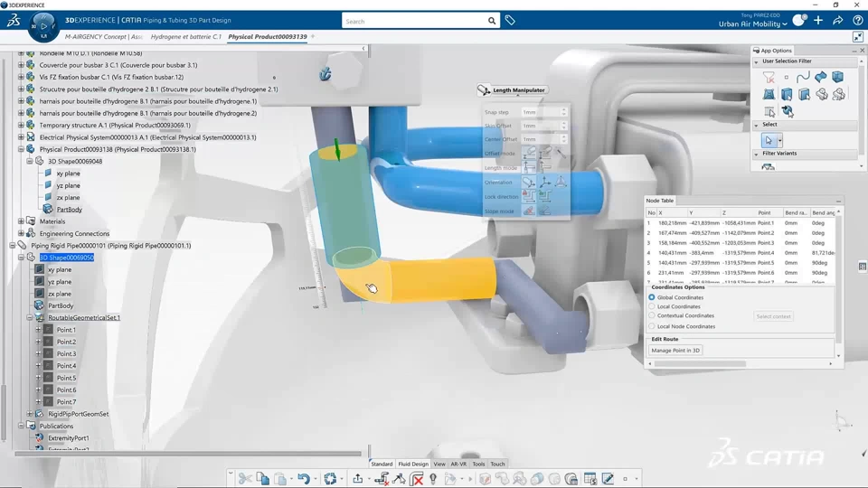Viewport: 868px width, 488px height.
Task: Select the clear filter funnel icon
Action: pos(769,77)
